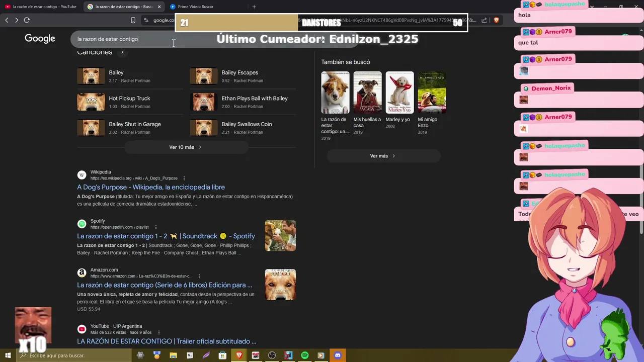
Task: Open the song Bailey Escapes
Action: click(x=239, y=72)
